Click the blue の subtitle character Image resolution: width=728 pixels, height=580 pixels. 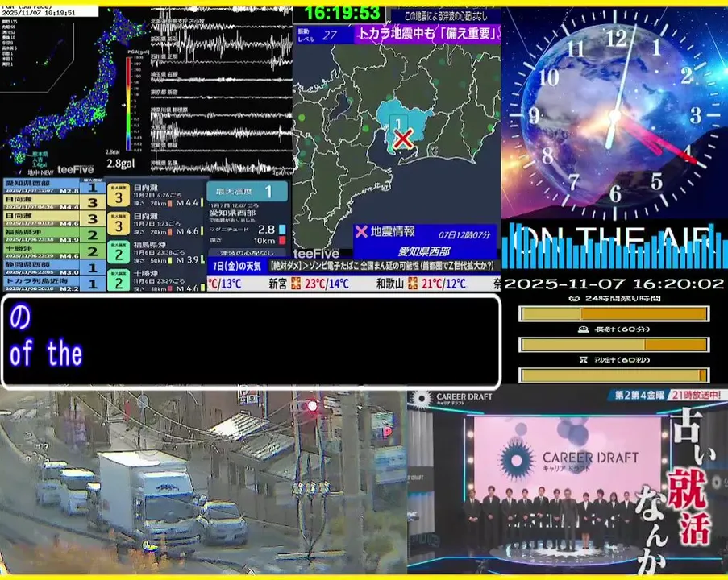20,317
